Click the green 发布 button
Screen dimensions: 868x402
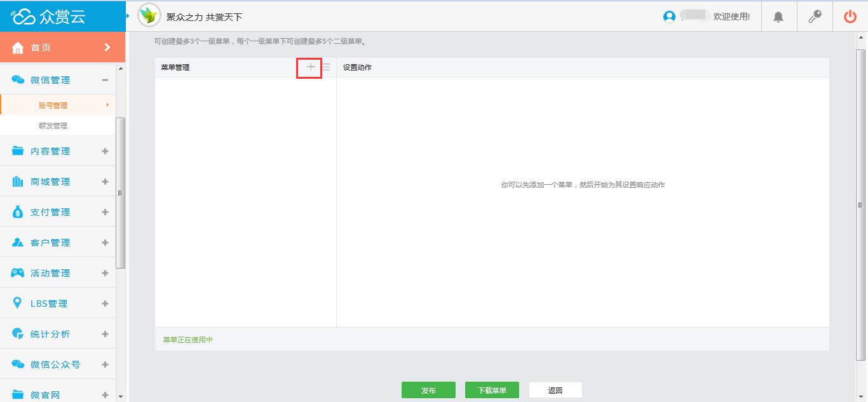(x=428, y=390)
